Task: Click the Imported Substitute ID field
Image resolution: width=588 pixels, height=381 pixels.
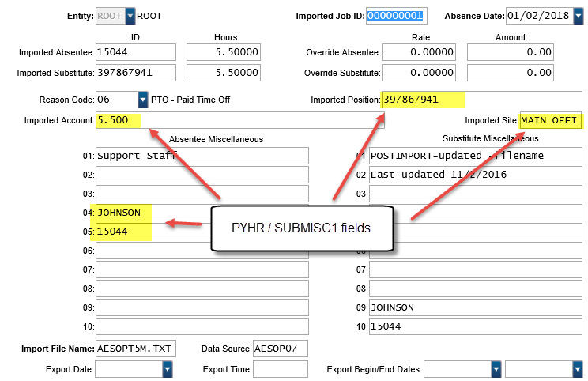Action: click(135, 73)
